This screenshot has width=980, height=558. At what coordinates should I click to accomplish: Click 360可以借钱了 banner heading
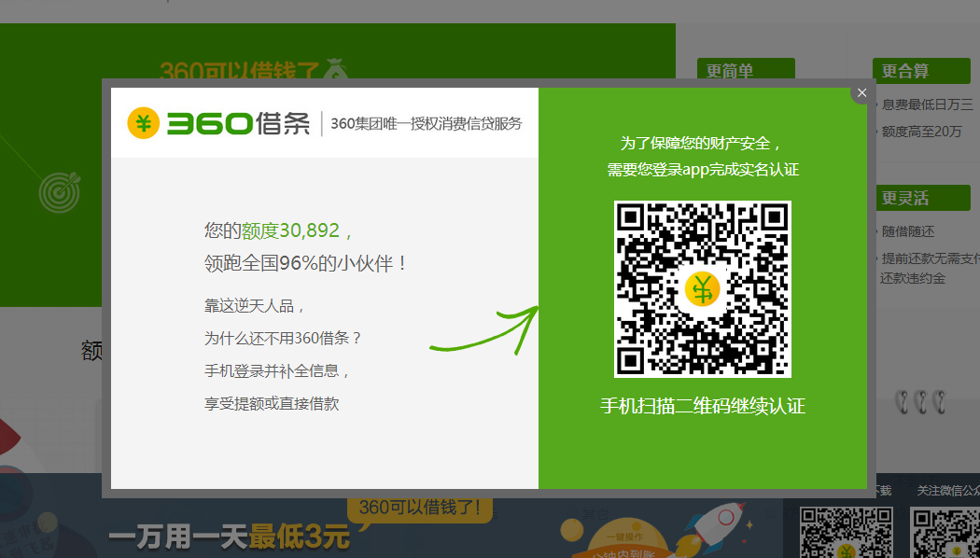pos(239,70)
